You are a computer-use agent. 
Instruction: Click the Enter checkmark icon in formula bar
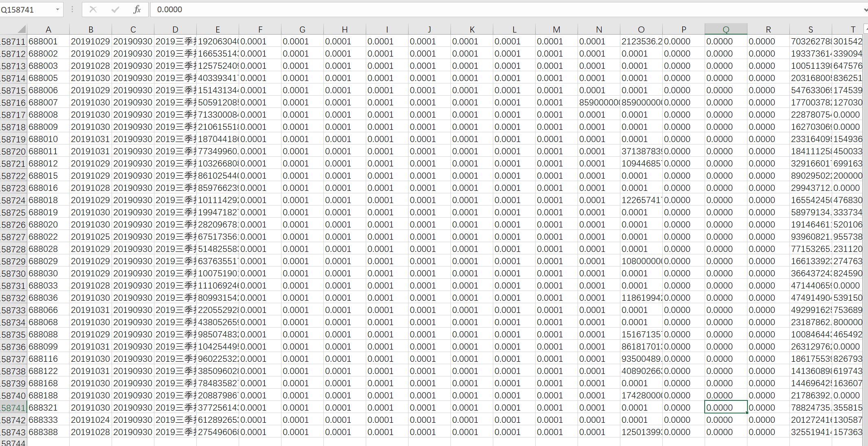[x=115, y=9]
